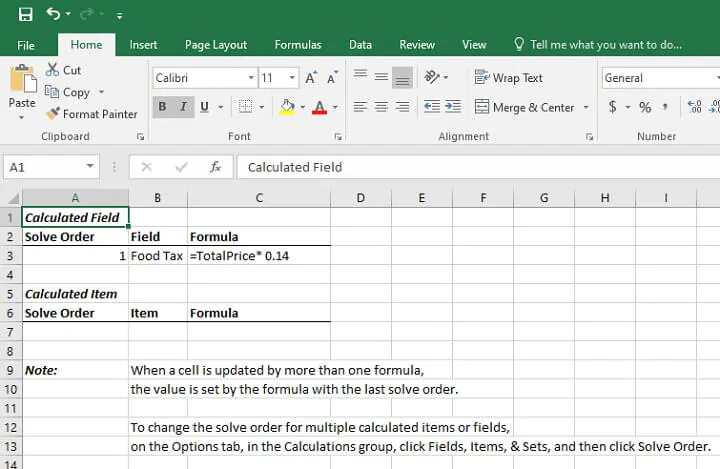Image resolution: width=720 pixels, height=469 pixels.
Task: Switch to the Insert tab
Action: [x=143, y=45]
